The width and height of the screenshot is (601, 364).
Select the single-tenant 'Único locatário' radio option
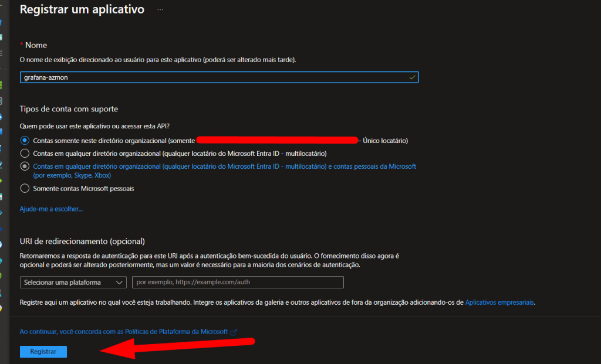25,141
